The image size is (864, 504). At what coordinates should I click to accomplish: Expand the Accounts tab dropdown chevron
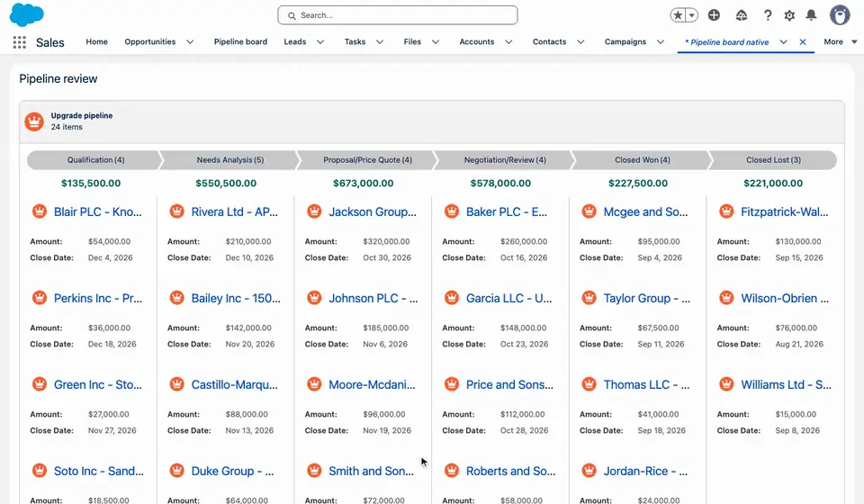coord(508,42)
